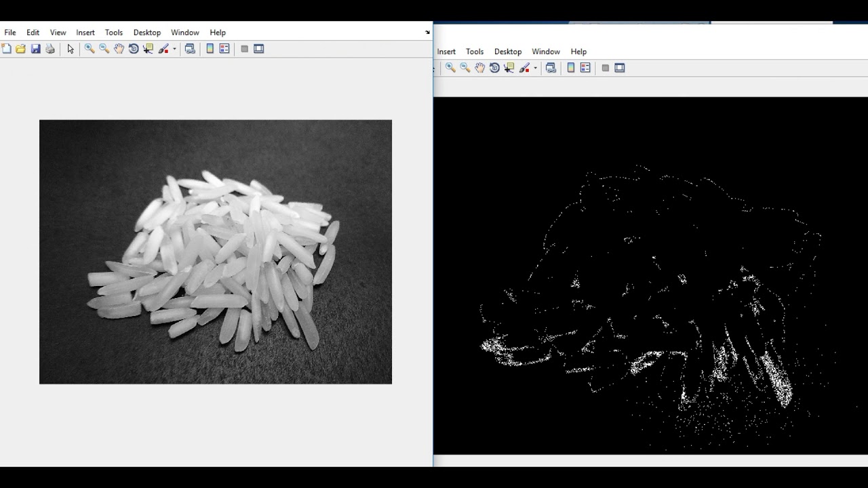Open Brush color dropdown arrow in right window

point(535,68)
